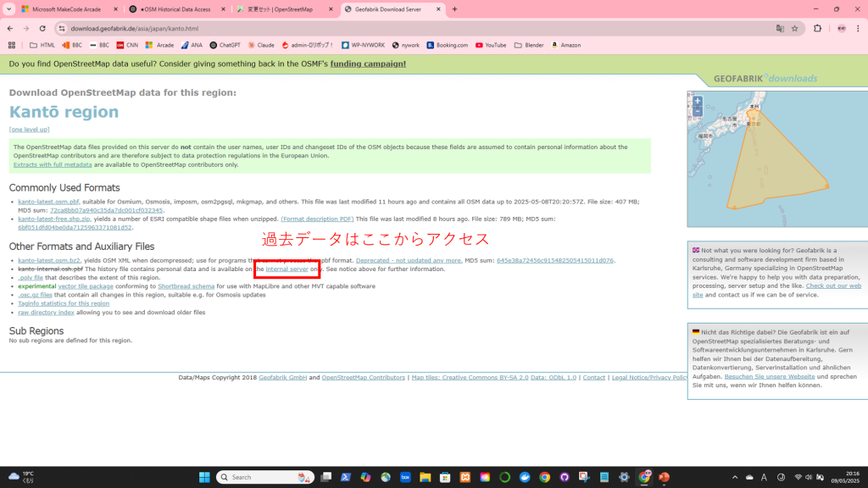Switch to the OSM Historical Data Access tab
The height and width of the screenshot is (488, 868).
click(x=176, y=9)
